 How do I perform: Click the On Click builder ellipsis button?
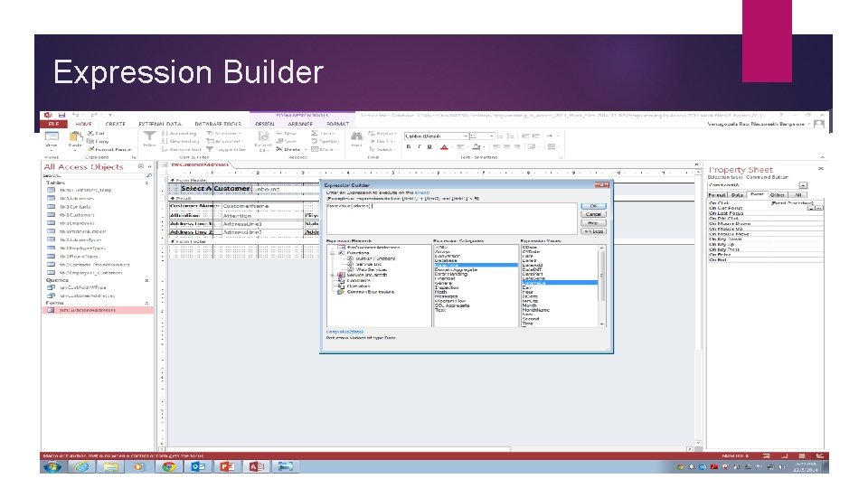click(x=819, y=208)
